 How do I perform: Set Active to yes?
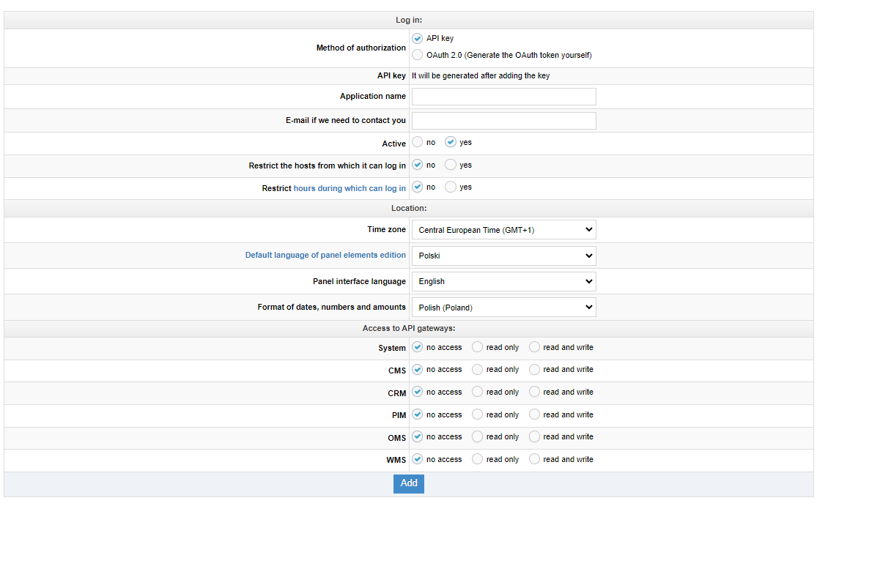click(x=451, y=142)
